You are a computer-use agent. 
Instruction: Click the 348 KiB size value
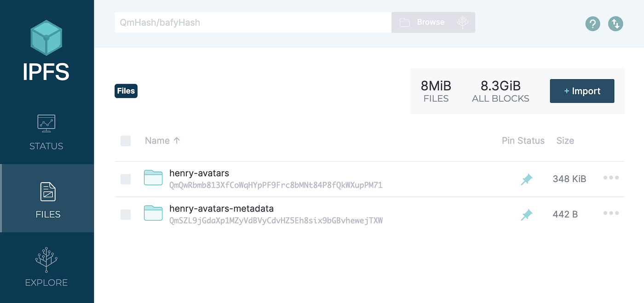point(569,179)
